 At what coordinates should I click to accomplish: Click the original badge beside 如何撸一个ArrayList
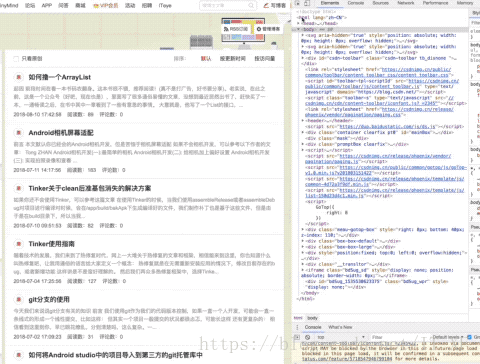tap(19, 77)
